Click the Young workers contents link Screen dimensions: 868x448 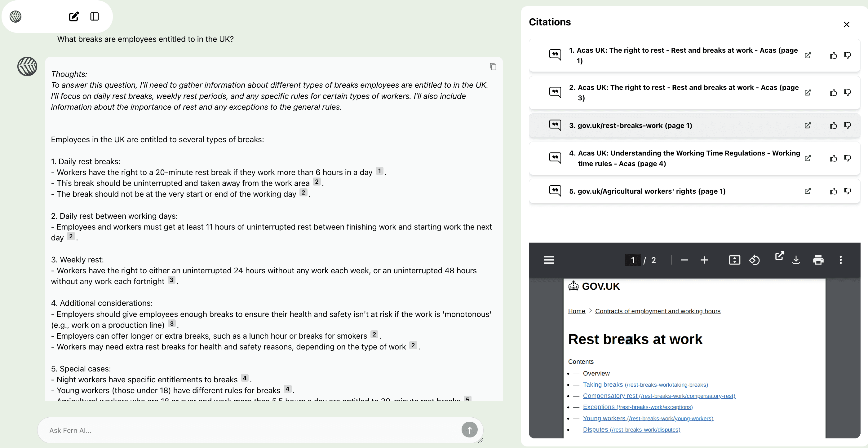click(x=604, y=418)
